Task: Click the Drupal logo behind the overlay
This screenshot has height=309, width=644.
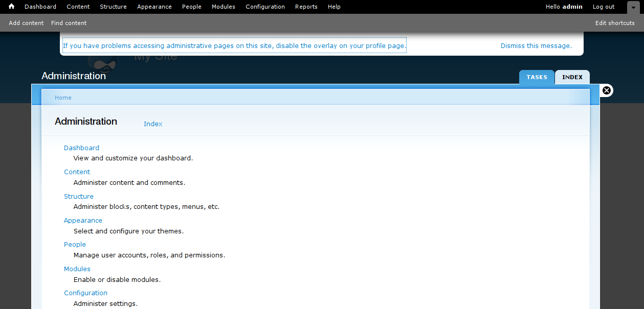Action: click(102, 64)
